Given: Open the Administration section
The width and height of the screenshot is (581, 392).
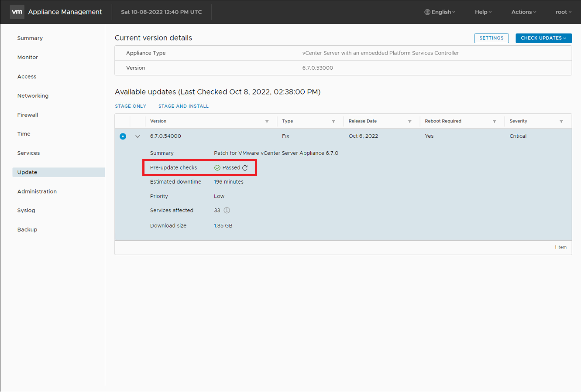Looking at the screenshot, I should click(x=37, y=191).
